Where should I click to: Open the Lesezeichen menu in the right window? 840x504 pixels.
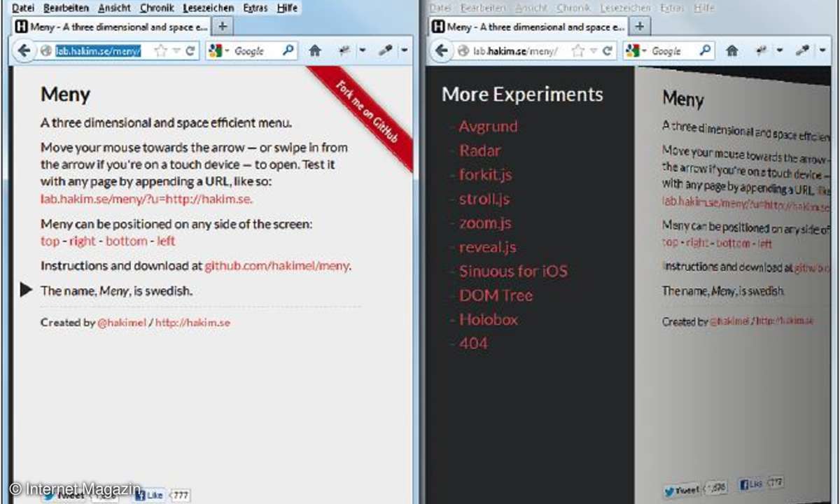coord(626,8)
